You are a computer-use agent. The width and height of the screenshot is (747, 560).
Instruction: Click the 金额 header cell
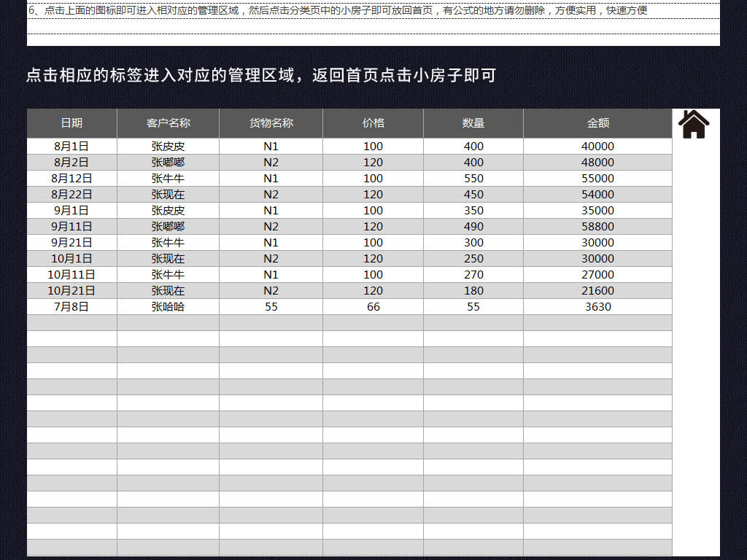[x=598, y=123]
